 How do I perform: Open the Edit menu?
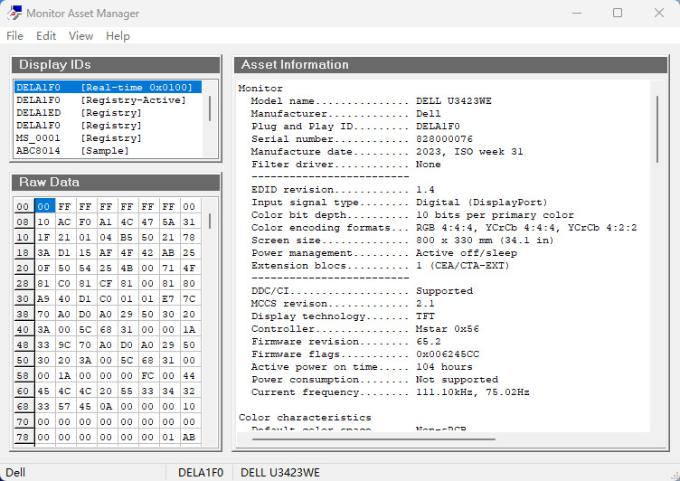46,36
